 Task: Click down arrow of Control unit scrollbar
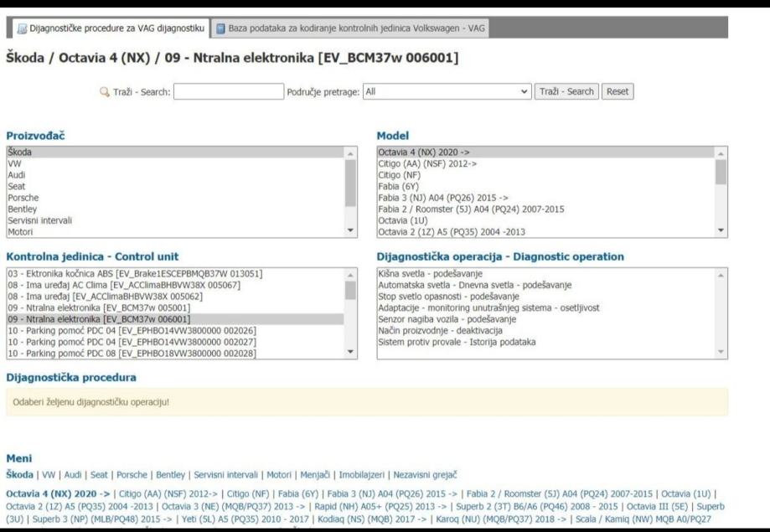pyautogui.click(x=350, y=352)
